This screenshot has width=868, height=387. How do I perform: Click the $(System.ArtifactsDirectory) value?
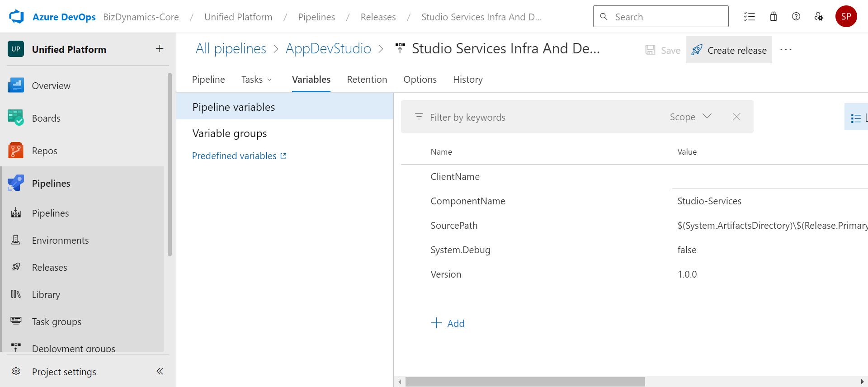(772, 226)
